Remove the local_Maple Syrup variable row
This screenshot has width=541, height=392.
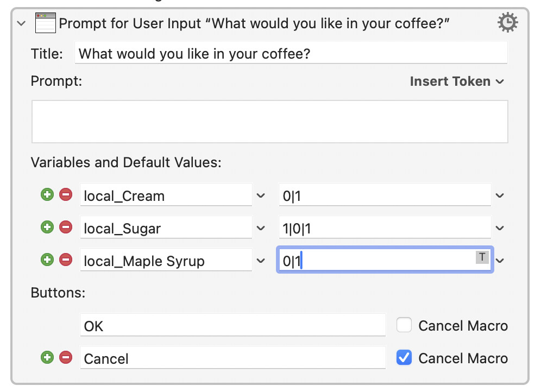(x=66, y=260)
